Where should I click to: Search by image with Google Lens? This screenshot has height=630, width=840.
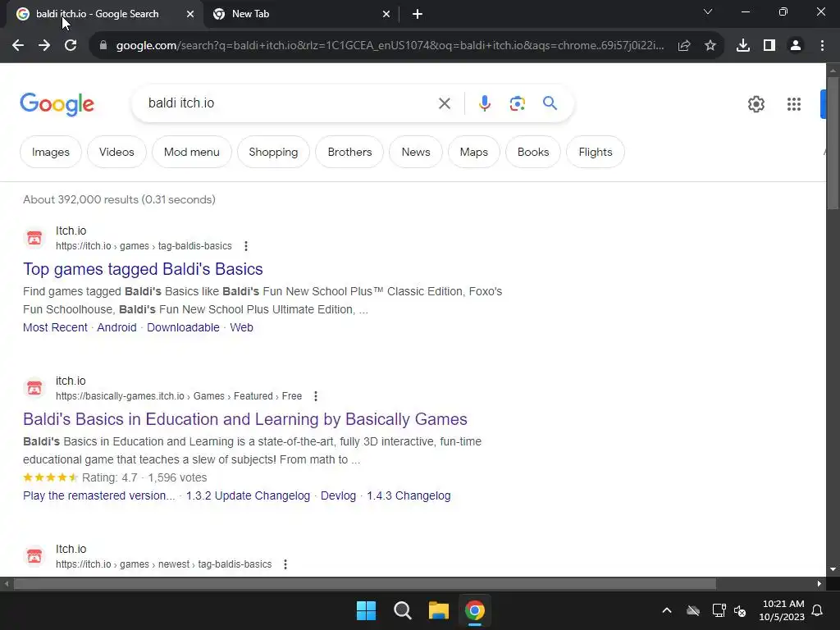pos(517,103)
